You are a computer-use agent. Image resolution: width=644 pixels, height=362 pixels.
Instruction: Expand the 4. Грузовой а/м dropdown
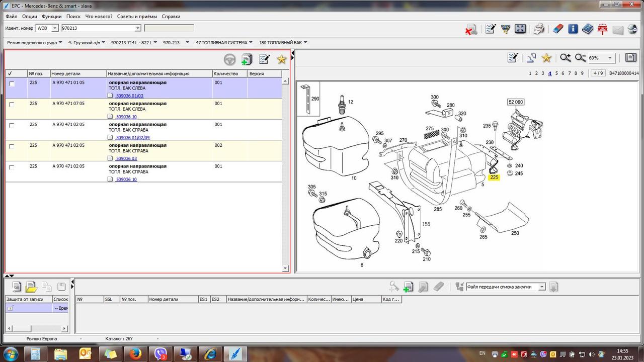(x=104, y=43)
